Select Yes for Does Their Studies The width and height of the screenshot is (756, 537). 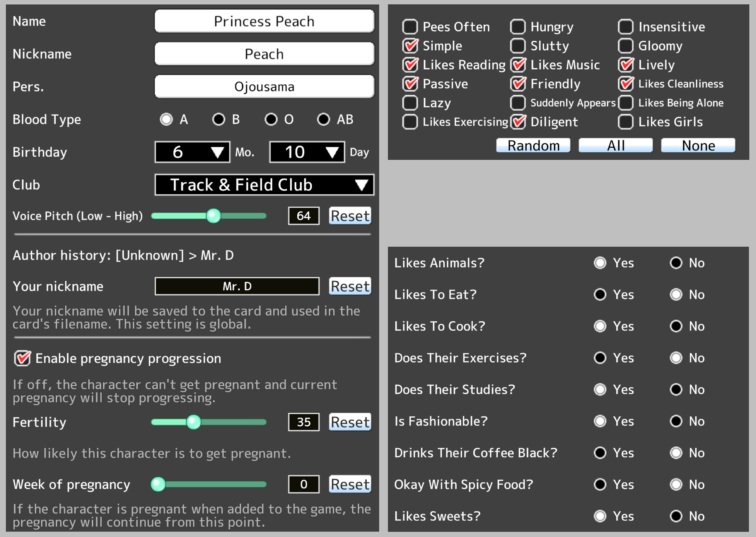tap(600, 389)
